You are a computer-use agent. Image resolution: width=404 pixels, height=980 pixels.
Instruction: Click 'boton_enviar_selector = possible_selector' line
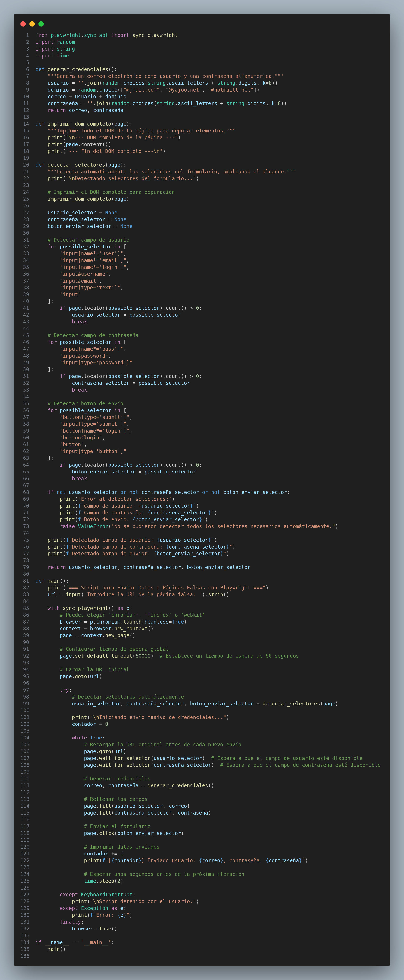click(x=134, y=472)
